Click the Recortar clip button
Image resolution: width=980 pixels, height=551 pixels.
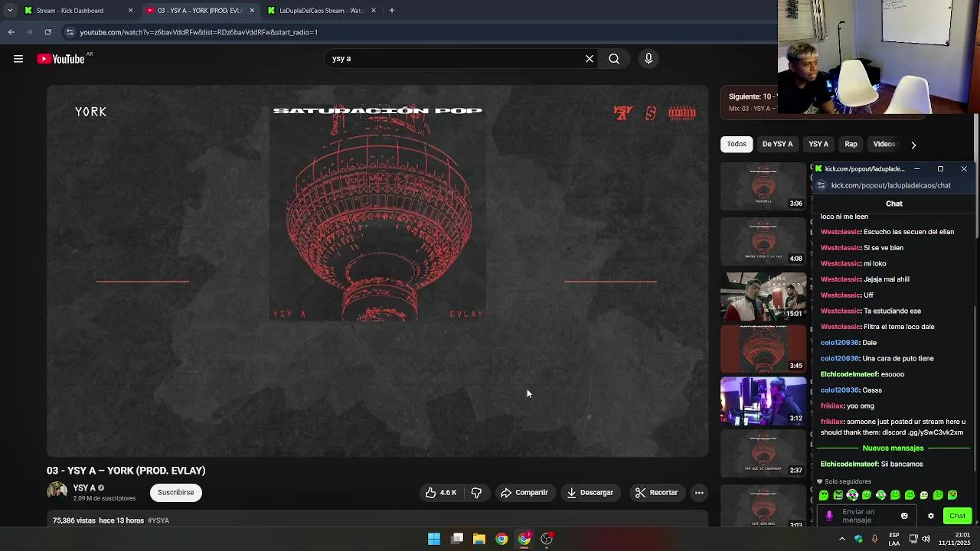[x=656, y=493]
